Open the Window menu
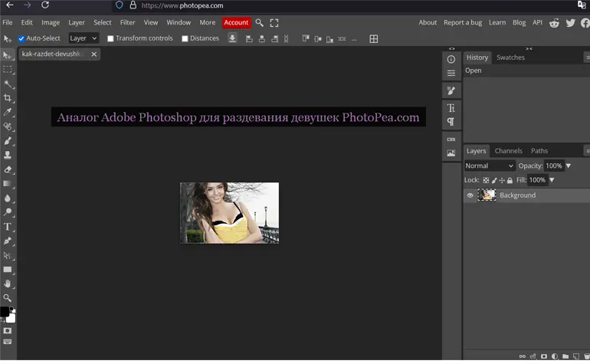590x364 pixels. (x=179, y=22)
